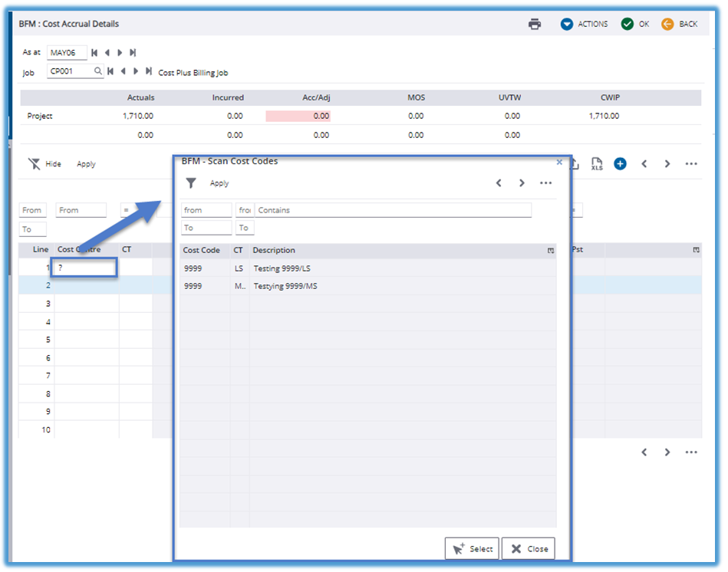Open the Scan Cost Codes ellipsis menu
The width and height of the screenshot is (728, 572).
545,183
